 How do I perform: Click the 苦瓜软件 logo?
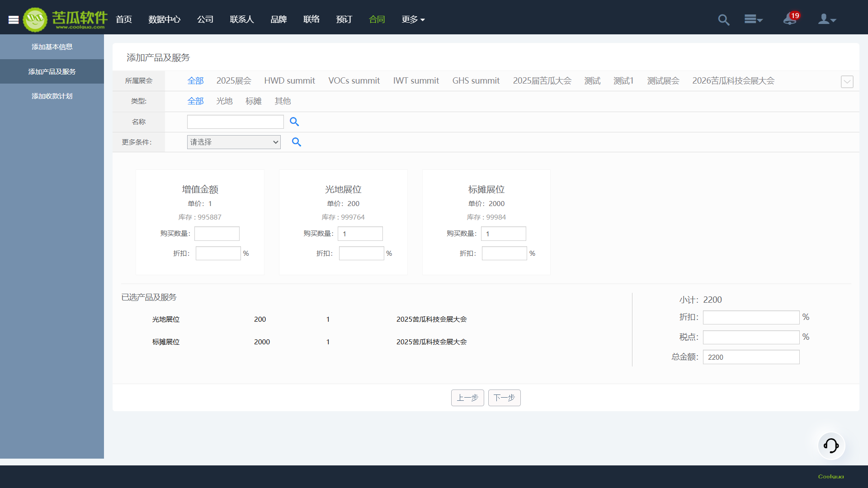click(66, 19)
